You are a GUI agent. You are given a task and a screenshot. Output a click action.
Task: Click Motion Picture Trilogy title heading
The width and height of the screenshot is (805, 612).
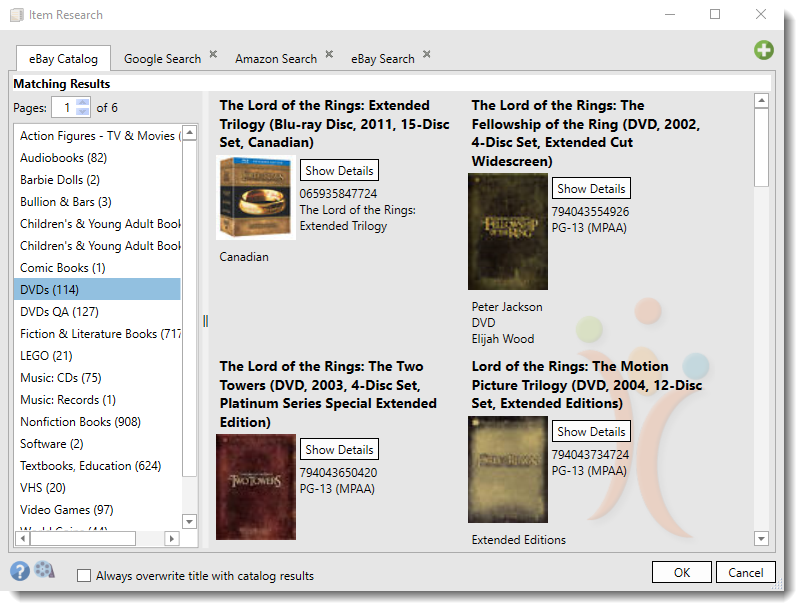point(587,385)
